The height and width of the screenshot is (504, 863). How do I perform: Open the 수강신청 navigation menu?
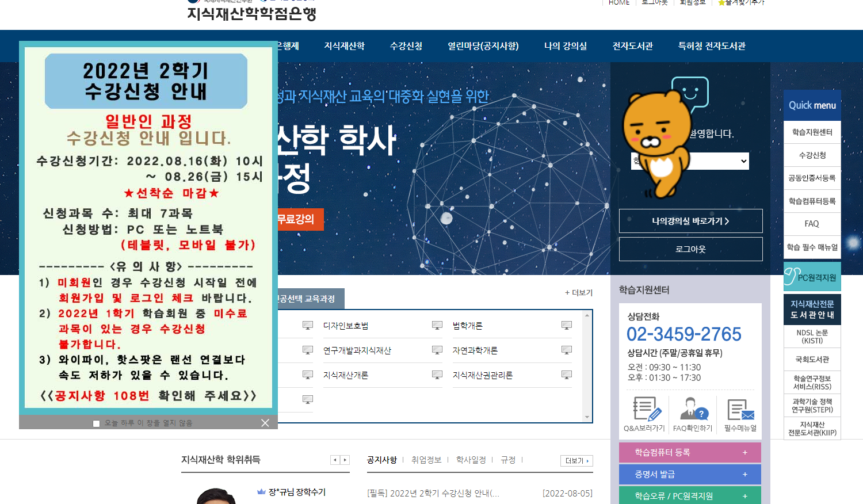pos(404,45)
